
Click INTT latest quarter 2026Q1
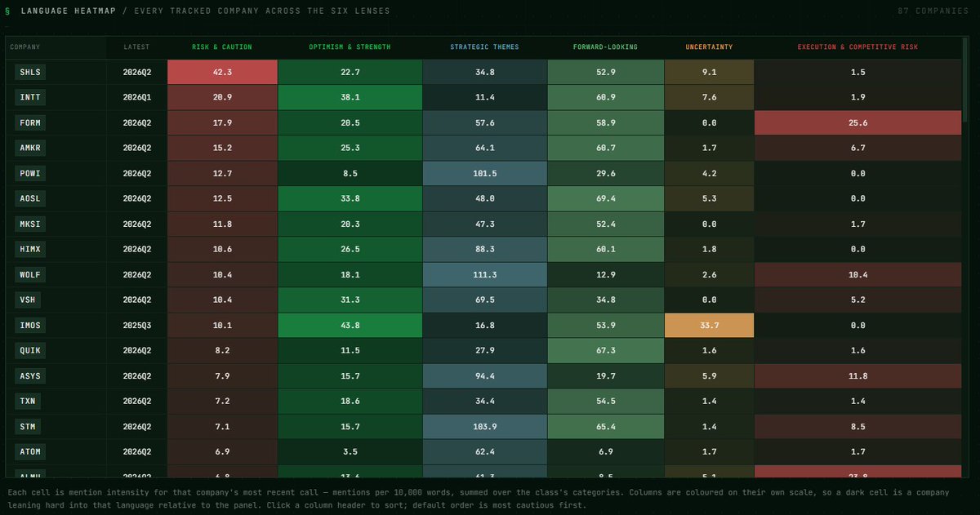[x=136, y=98]
